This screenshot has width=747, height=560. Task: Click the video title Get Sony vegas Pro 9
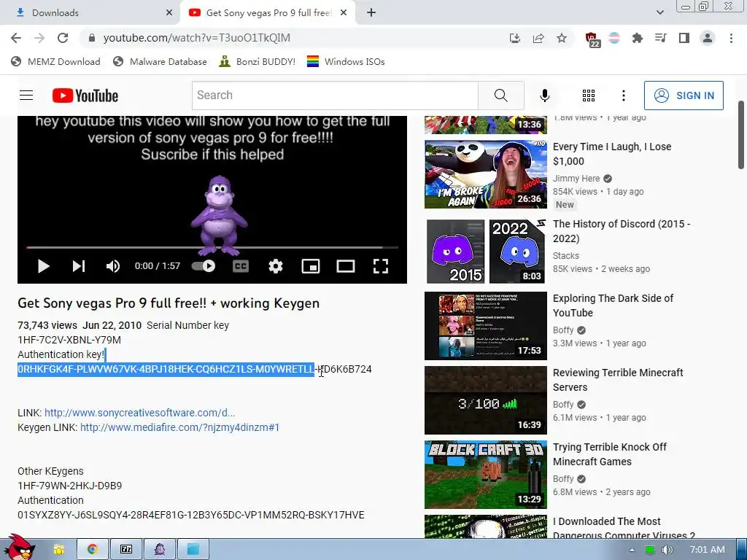click(169, 303)
